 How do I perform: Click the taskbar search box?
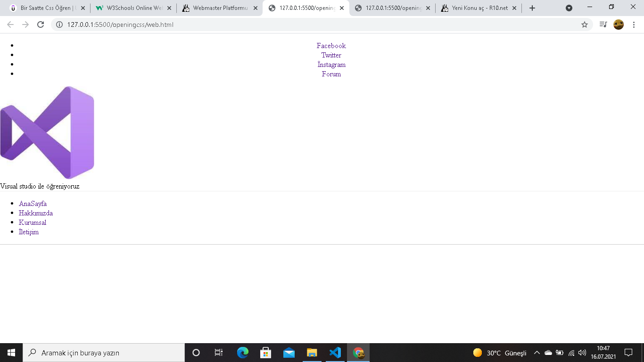[x=104, y=353]
